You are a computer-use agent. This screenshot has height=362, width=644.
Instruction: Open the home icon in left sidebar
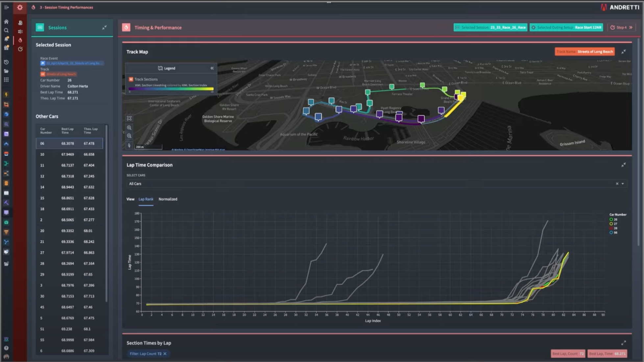tap(6, 22)
